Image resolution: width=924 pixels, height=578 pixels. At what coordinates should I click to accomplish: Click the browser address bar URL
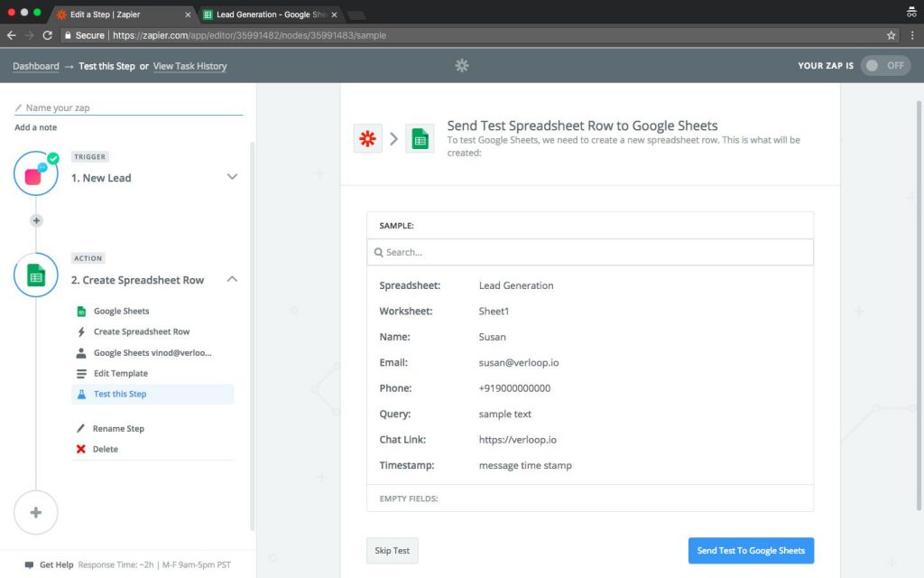[x=249, y=35]
